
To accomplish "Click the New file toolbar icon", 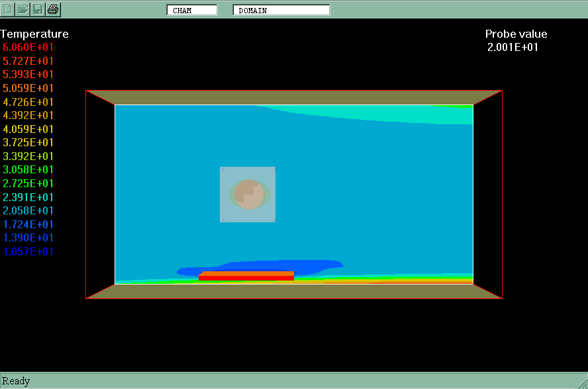I will click(x=9, y=9).
